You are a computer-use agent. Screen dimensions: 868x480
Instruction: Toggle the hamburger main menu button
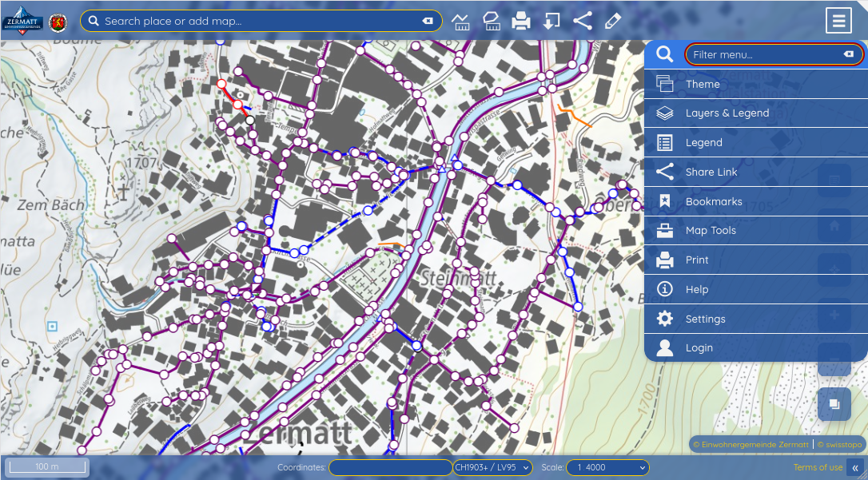coord(838,21)
